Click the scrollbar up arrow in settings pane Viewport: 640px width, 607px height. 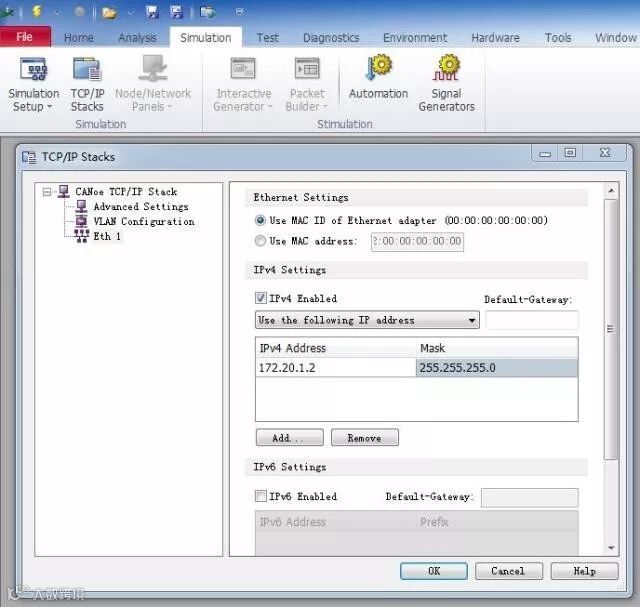tap(611, 191)
